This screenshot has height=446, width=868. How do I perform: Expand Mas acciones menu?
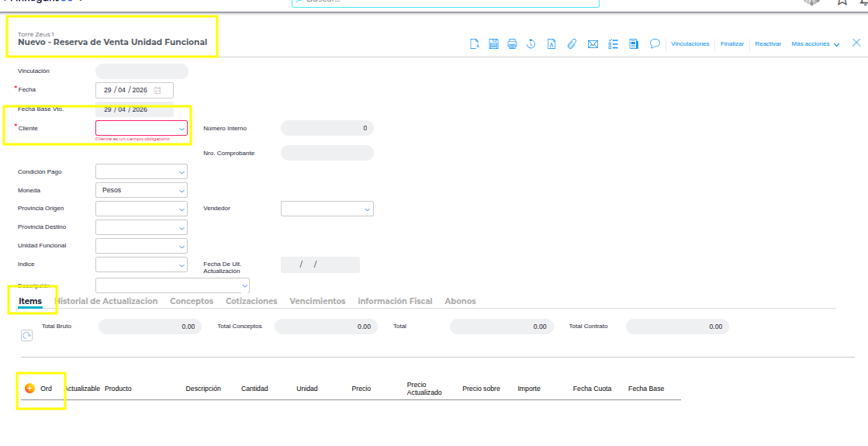click(815, 44)
